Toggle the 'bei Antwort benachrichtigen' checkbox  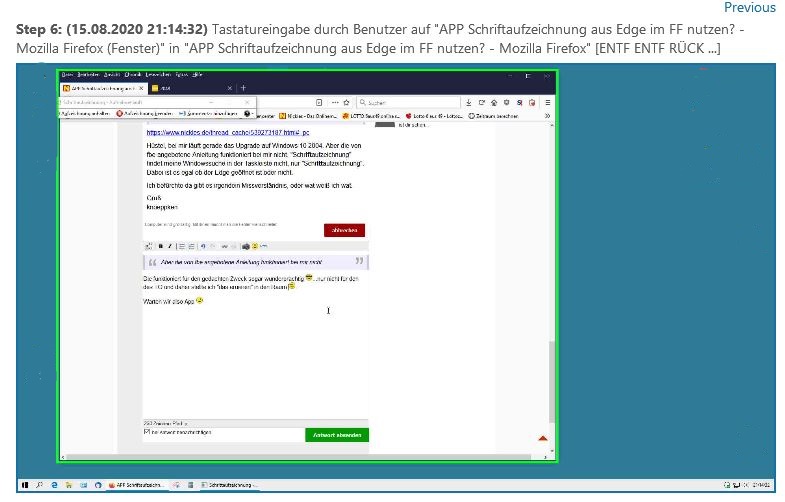pos(147,432)
